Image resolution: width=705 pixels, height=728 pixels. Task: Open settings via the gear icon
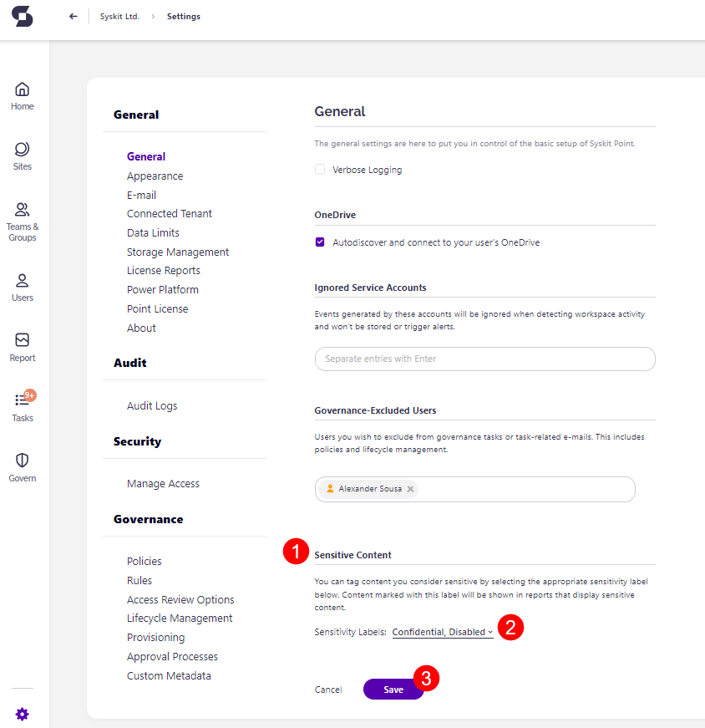click(22, 714)
